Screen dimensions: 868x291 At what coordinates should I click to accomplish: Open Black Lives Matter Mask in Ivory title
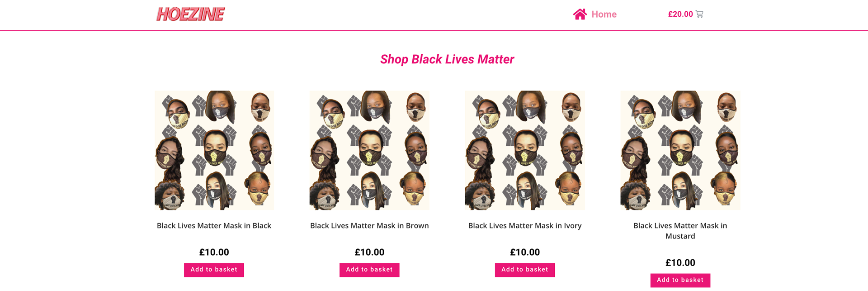tap(525, 226)
